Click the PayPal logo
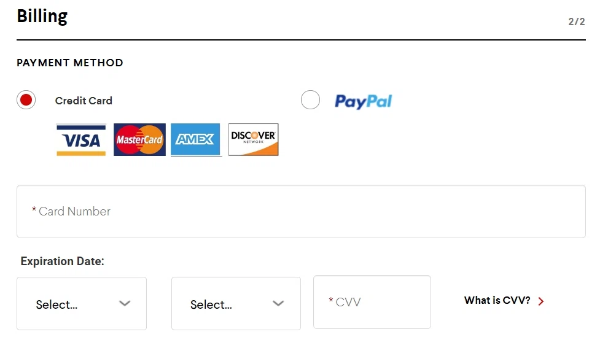 [x=363, y=101]
